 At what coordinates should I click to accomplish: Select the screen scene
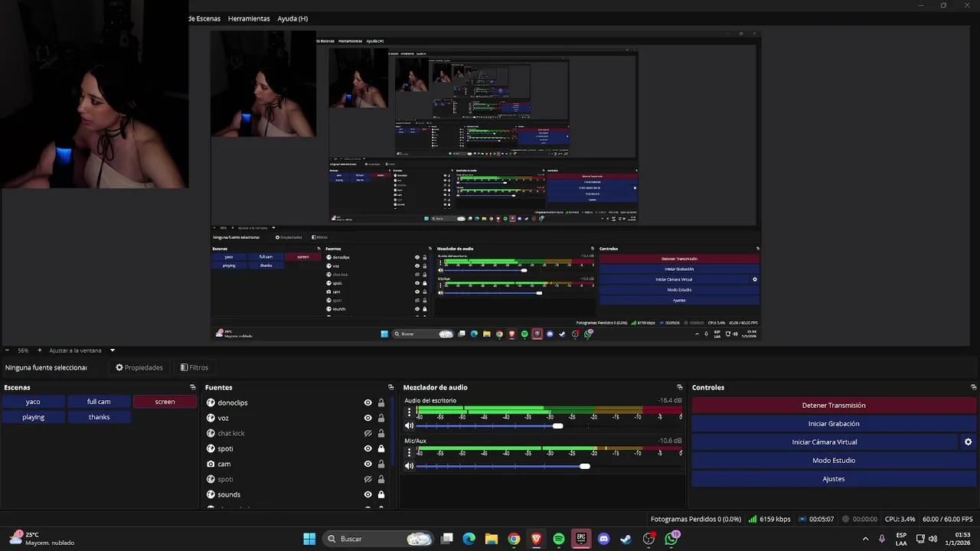click(x=165, y=402)
